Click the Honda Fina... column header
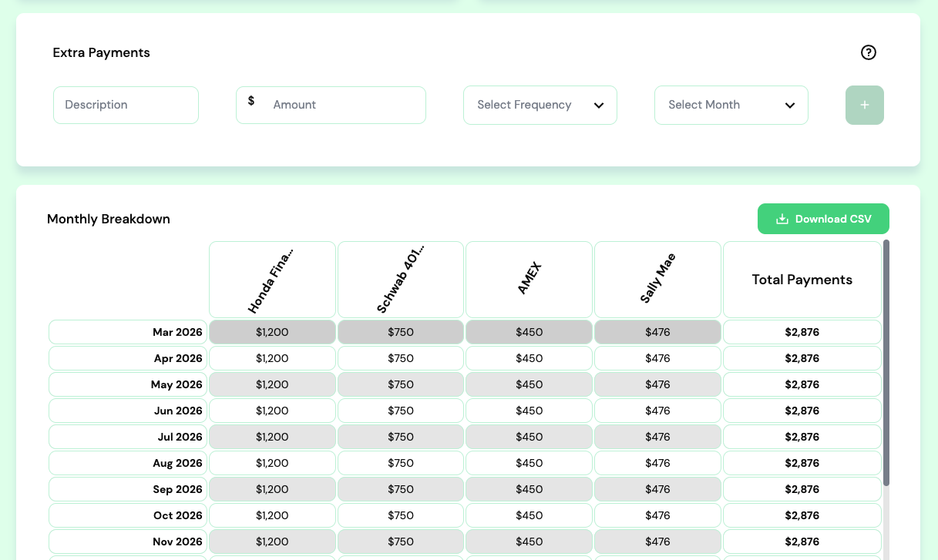Screen dimensions: 938x560 [x=272, y=279]
